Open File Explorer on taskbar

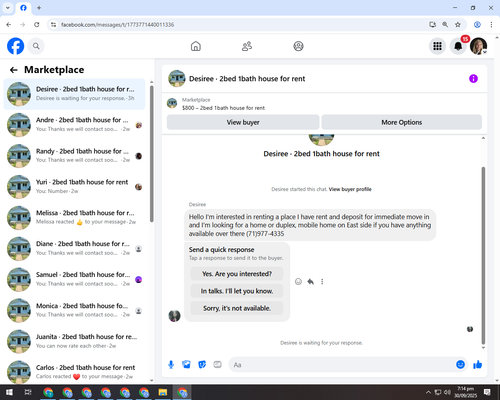click(x=163, y=392)
